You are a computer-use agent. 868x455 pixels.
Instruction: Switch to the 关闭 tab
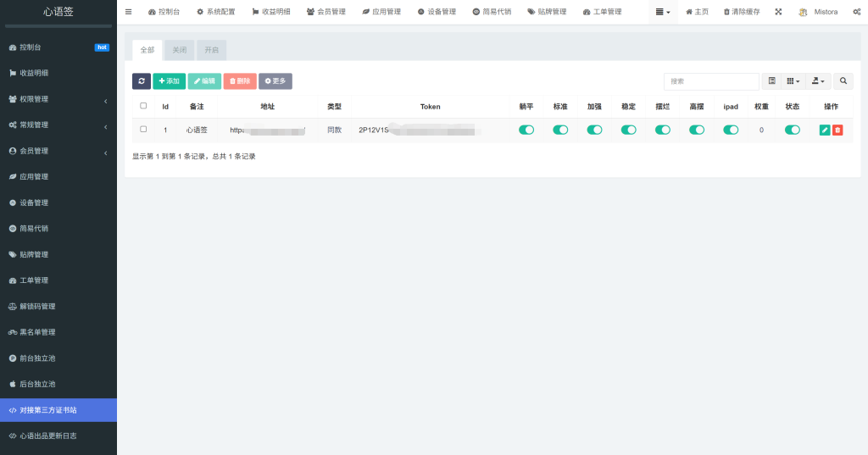coord(180,50)
